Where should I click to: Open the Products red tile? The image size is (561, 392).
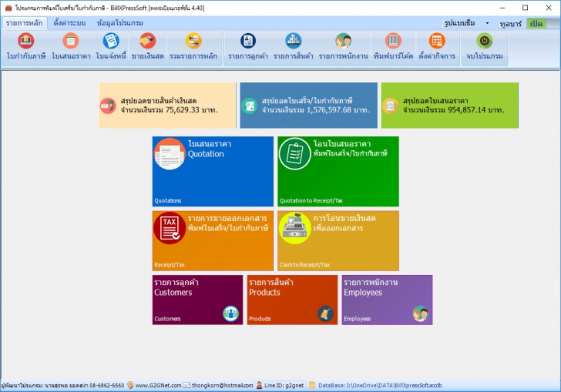(292, 300)
